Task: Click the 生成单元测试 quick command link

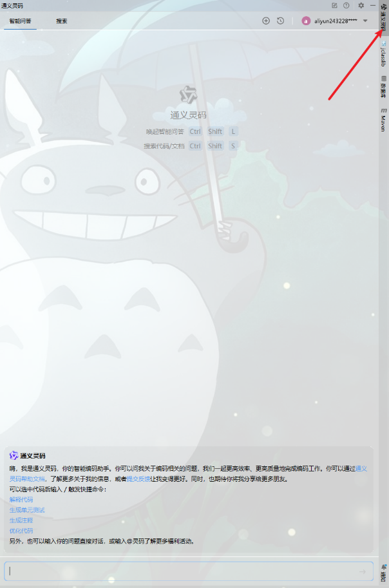Action: [27, 510]
